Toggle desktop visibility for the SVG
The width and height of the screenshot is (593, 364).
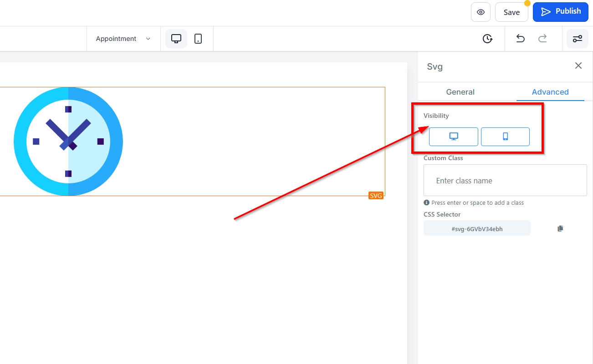[453, 136]
